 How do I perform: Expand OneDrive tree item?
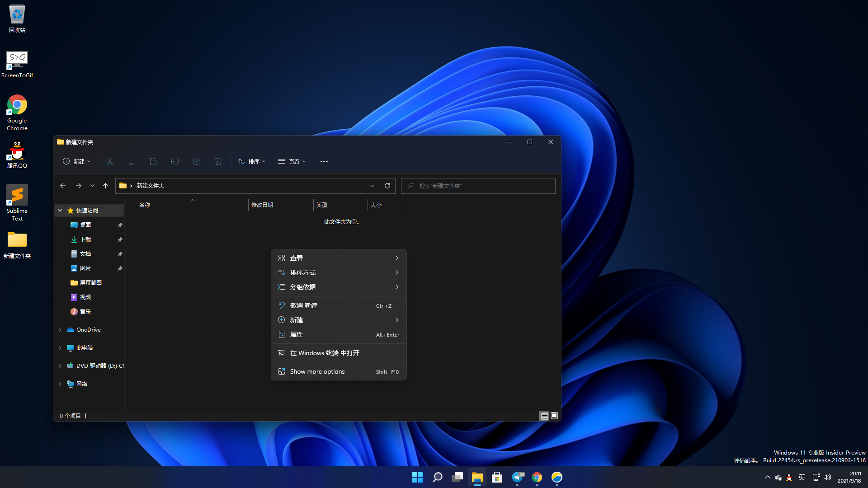coord(60,329)
